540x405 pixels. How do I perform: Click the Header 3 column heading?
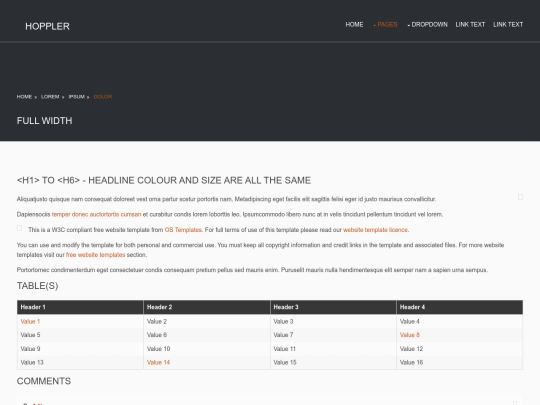[333, 307]
